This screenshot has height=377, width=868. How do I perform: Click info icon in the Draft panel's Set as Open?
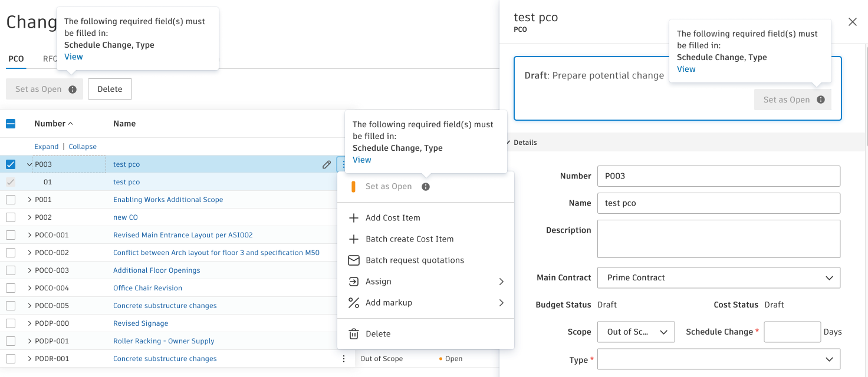821,100
